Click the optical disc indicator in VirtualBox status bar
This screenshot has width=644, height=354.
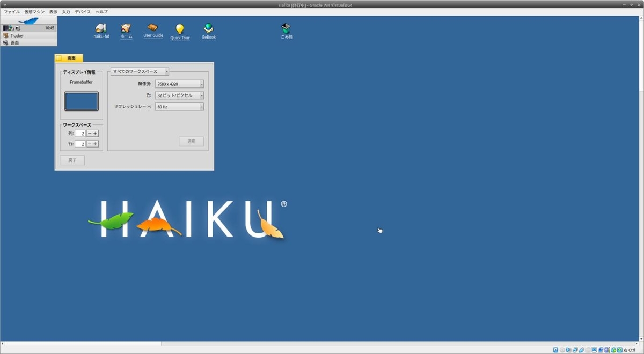click(562, 350)
